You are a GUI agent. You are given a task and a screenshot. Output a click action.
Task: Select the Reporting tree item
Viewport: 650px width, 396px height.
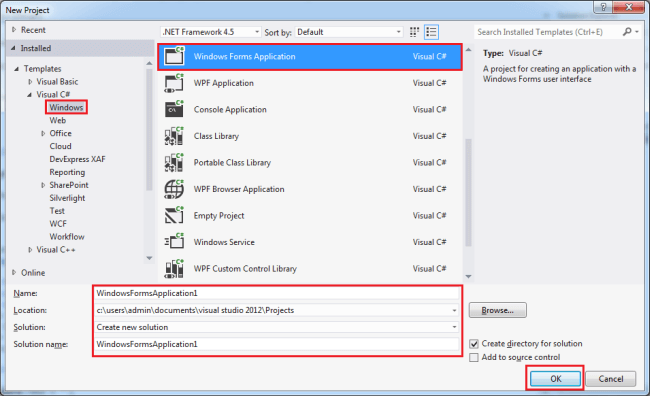coord(67,172)
